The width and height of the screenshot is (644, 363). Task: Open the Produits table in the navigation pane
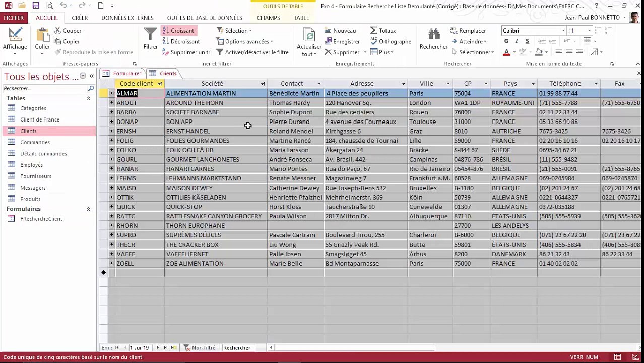[30, 199]
